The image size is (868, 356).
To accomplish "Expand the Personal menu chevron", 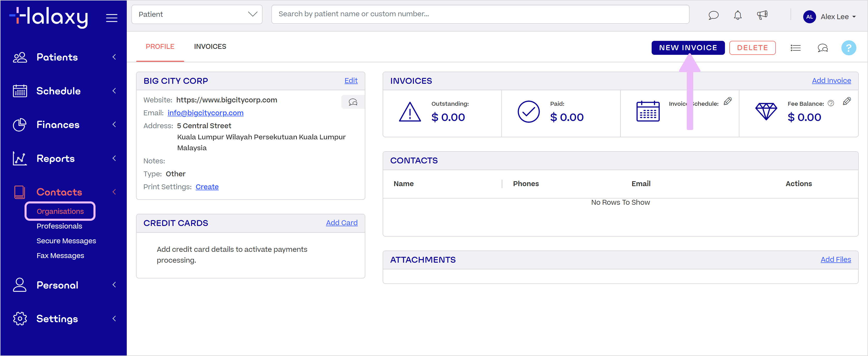I will 114,285.
